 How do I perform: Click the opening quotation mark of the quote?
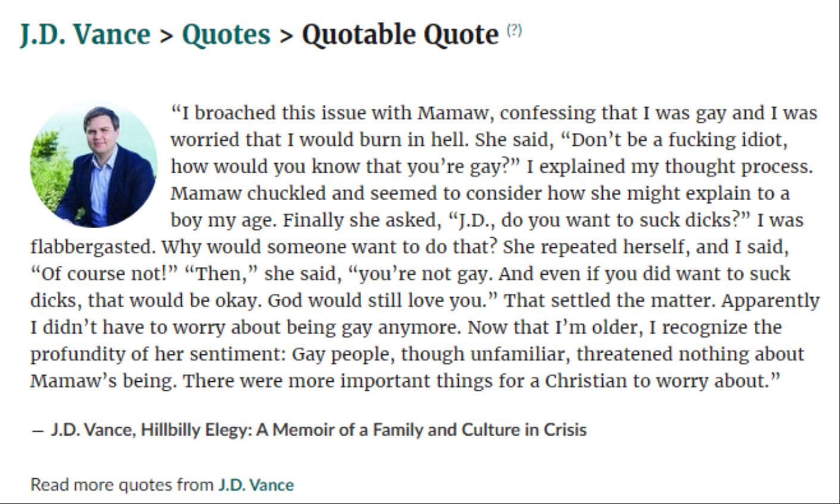pyautogui.click(x=176, y=111)
